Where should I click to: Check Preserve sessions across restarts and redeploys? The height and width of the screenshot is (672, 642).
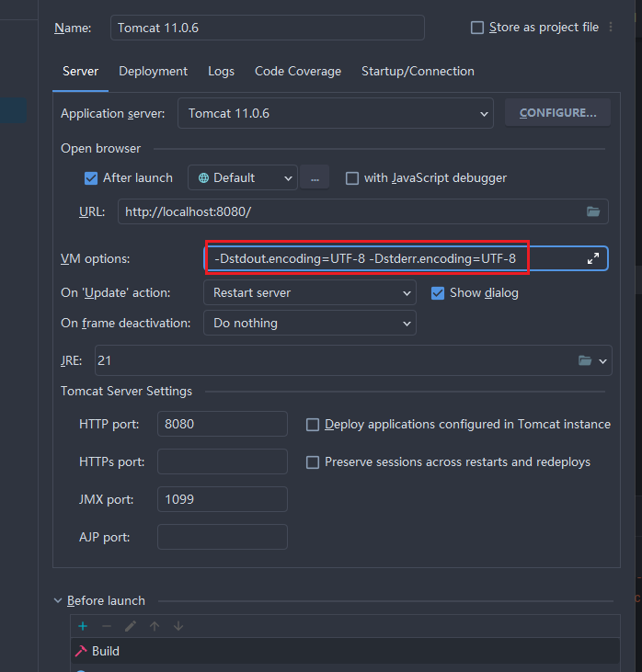(x=313, y=462)
